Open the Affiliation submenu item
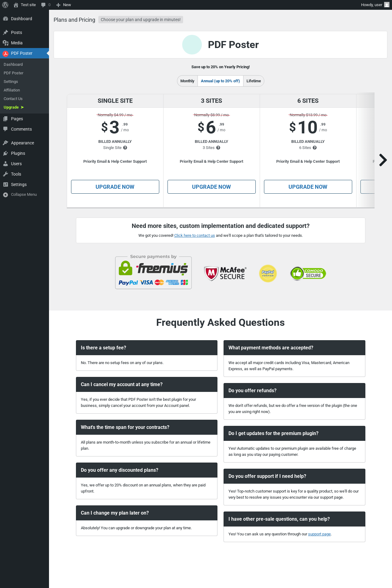The image size is (392, 588). (x=12, y=90)
